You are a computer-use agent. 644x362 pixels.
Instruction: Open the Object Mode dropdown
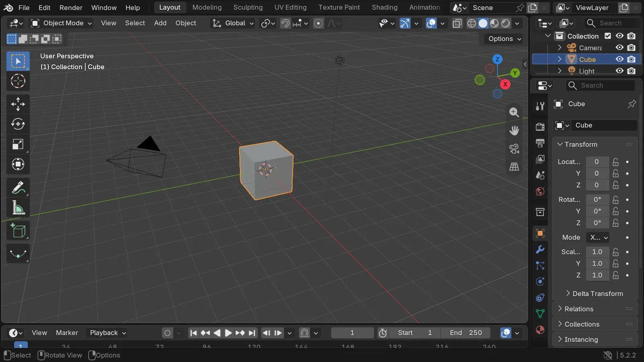[x=62, y=23]
